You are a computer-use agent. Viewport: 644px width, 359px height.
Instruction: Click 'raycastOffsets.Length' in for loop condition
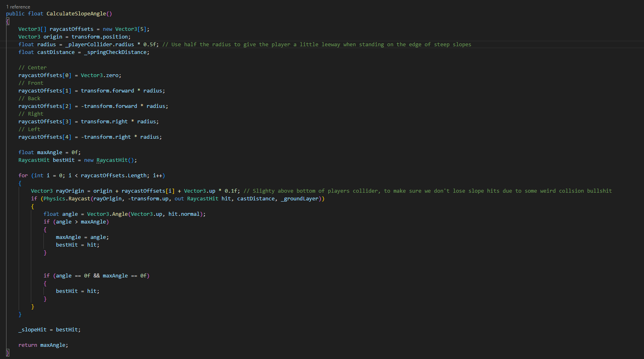click(x=114, y=176)
